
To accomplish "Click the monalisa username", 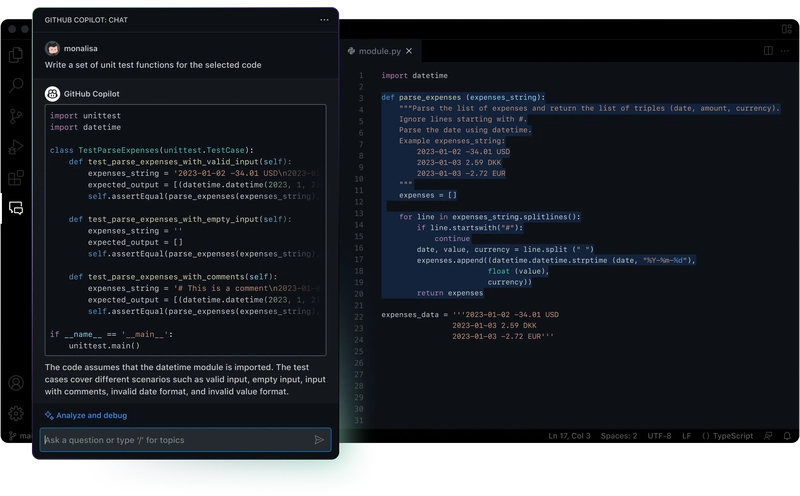I will (x=81, y=48).
